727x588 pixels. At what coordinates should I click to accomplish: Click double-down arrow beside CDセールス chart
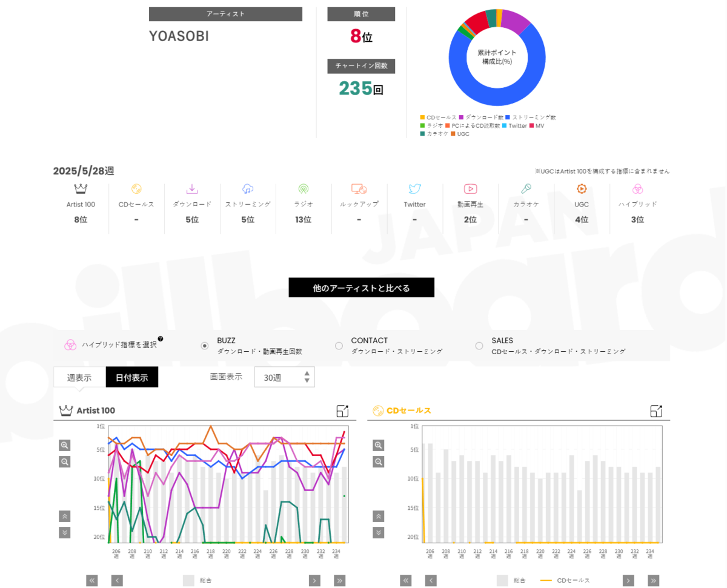(x=379, y=533)
